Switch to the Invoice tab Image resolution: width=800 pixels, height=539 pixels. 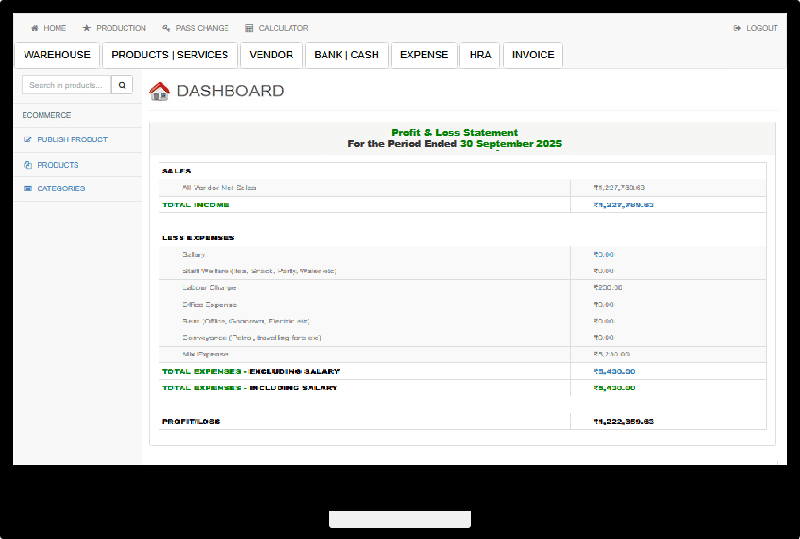(x=533, y=55)
